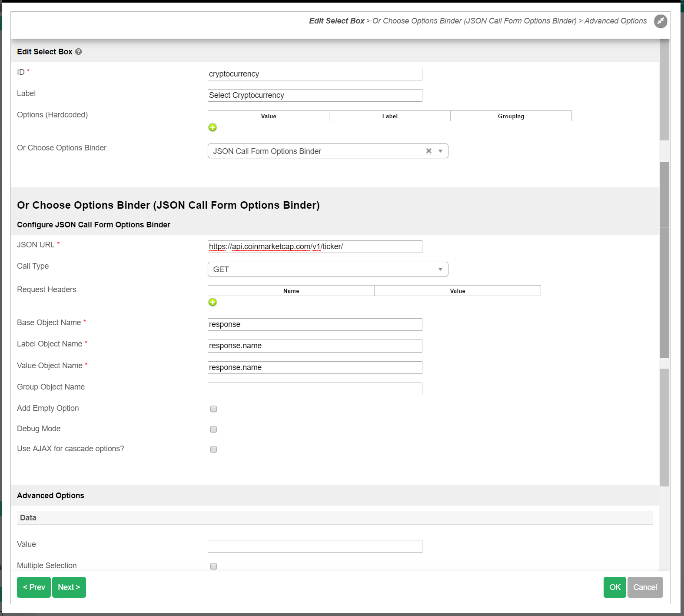The image size is (684, 616).
Task: Toggle Use AJAX for cascade options checkbox
Action: pyautogui.click(x=213, y=449)
